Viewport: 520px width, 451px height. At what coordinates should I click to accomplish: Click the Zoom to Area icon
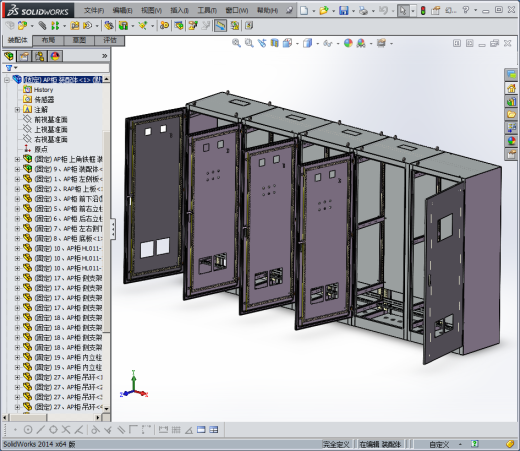[x=249, y=43]
